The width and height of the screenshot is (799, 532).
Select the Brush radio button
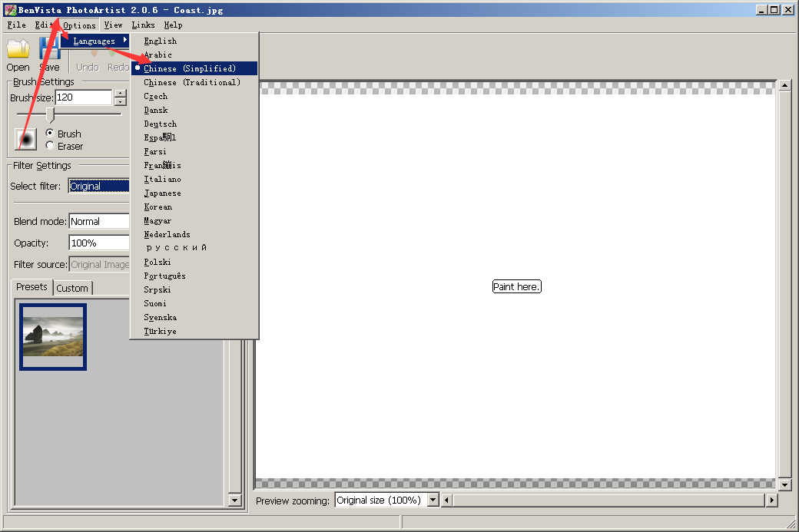[50, 133]
